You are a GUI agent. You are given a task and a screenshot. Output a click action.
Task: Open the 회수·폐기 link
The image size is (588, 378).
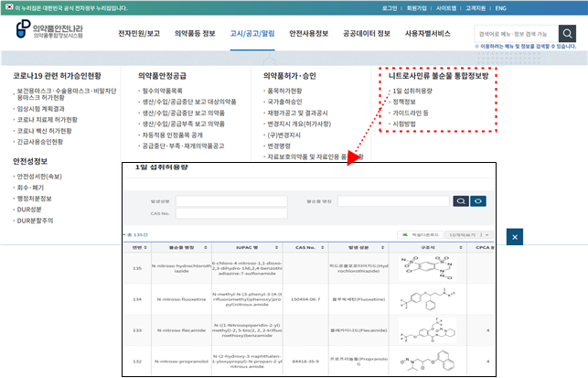click(30, 188)
